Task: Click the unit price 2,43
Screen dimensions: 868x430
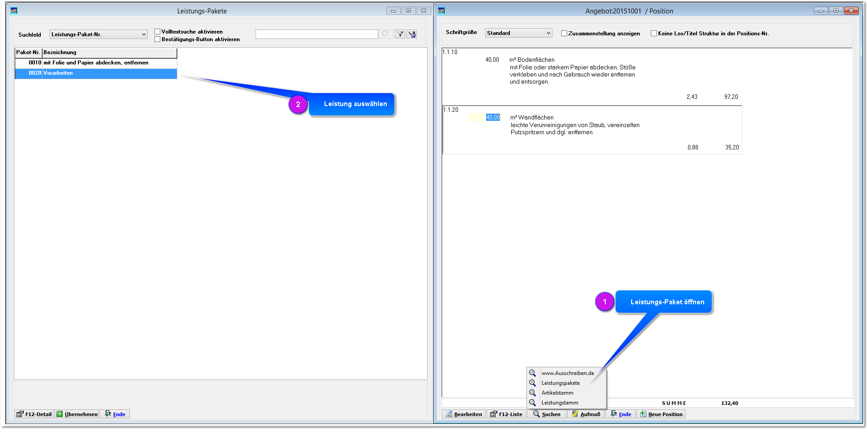Action: [x=692, y=97]
